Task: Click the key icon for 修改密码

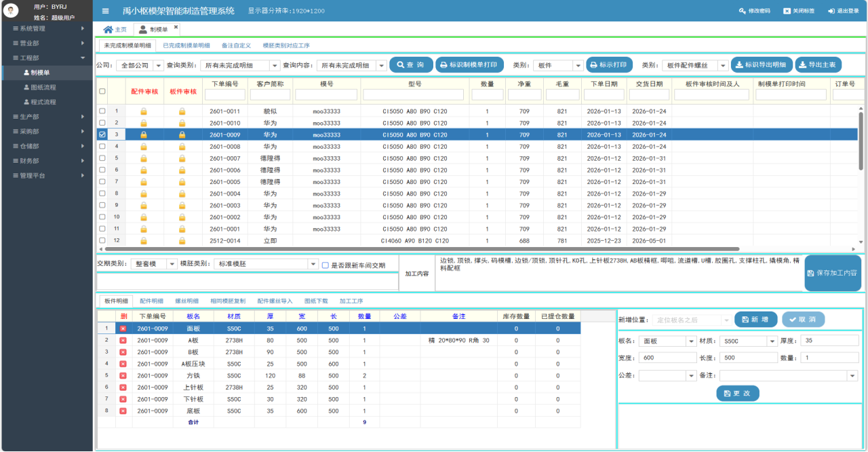Action: point(743,11)
